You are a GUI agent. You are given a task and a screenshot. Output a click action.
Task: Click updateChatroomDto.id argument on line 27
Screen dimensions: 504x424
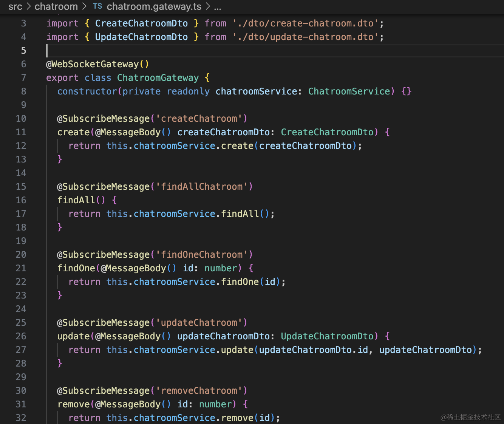tap(314, 350)
